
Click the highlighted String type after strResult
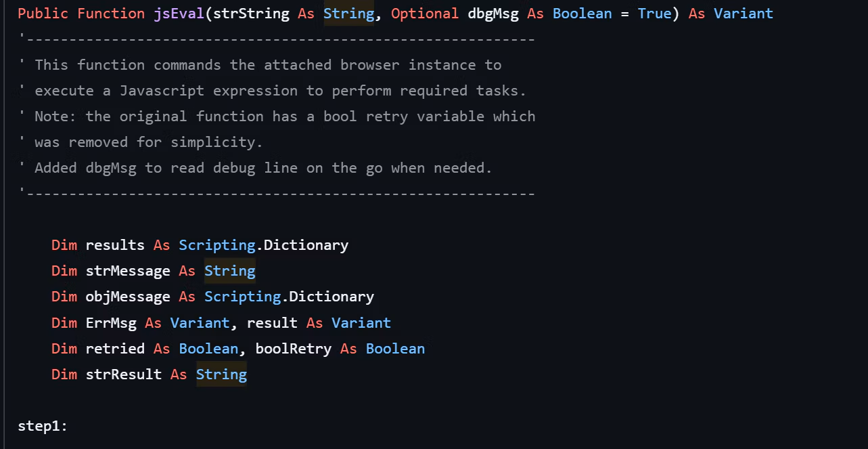click(x=221, y=375)
